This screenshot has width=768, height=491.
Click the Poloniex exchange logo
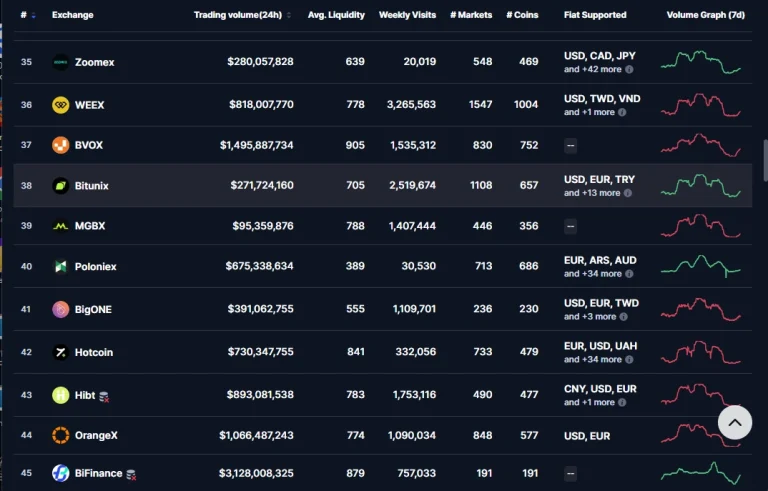point(61,267)
